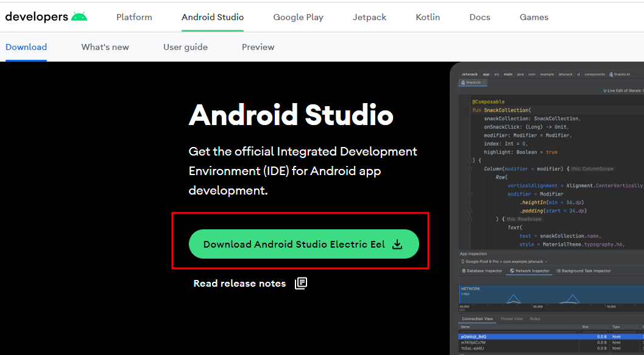The height and width of the screenshot is (355, 644).
Task: Open Read release notes link
Action: point(239,284)
